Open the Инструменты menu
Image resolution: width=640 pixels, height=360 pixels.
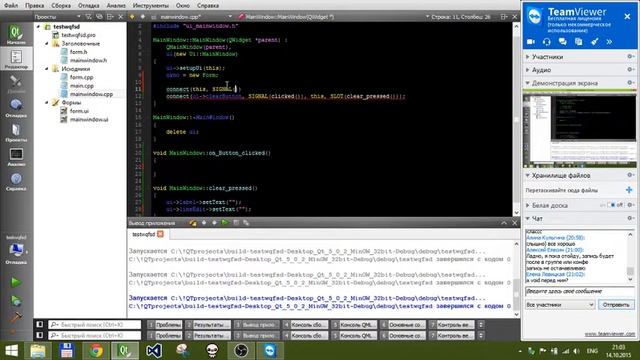pos(151,5)
